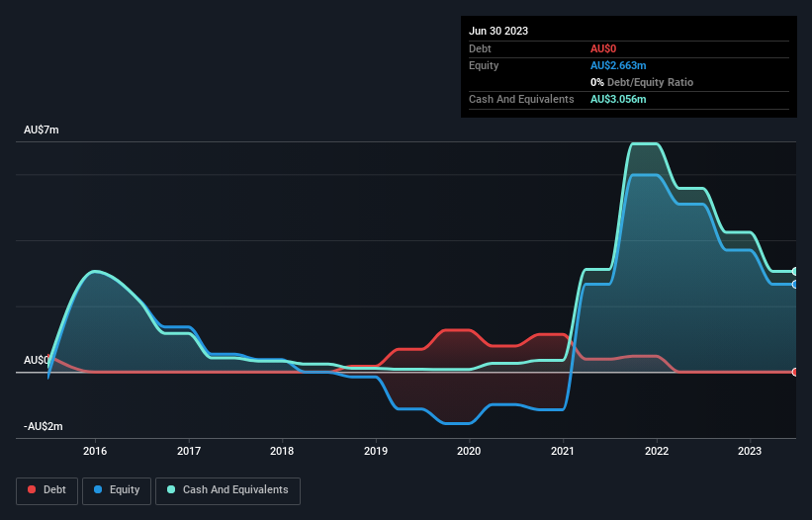Click the Jun 30 2023 tooltip date
The image size is (812, 520).
pyautogui.click(x=498, y=31)
